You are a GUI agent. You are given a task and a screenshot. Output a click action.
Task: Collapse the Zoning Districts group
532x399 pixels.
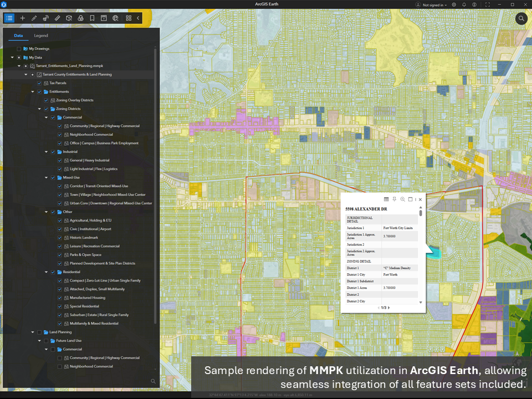tap(39, 109)
